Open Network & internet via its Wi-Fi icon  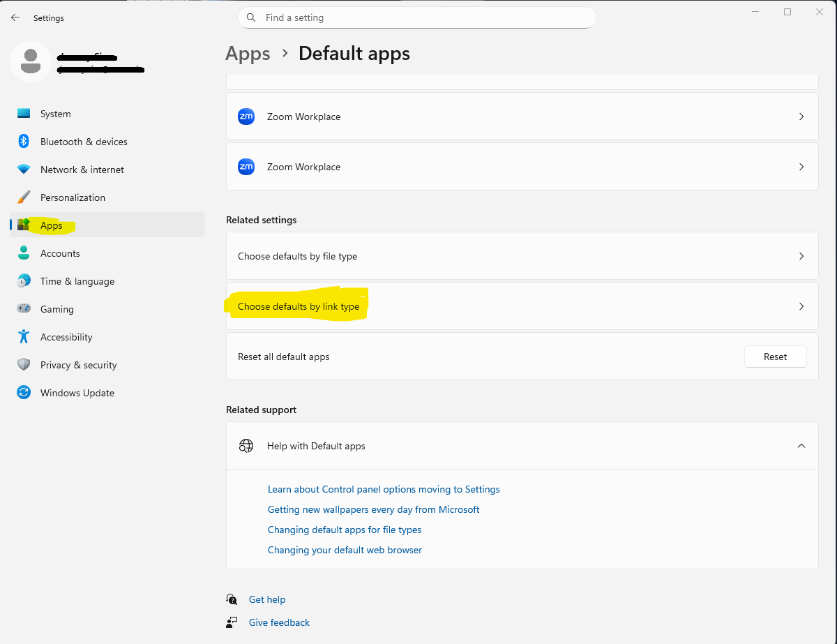[x=23, y=169]
